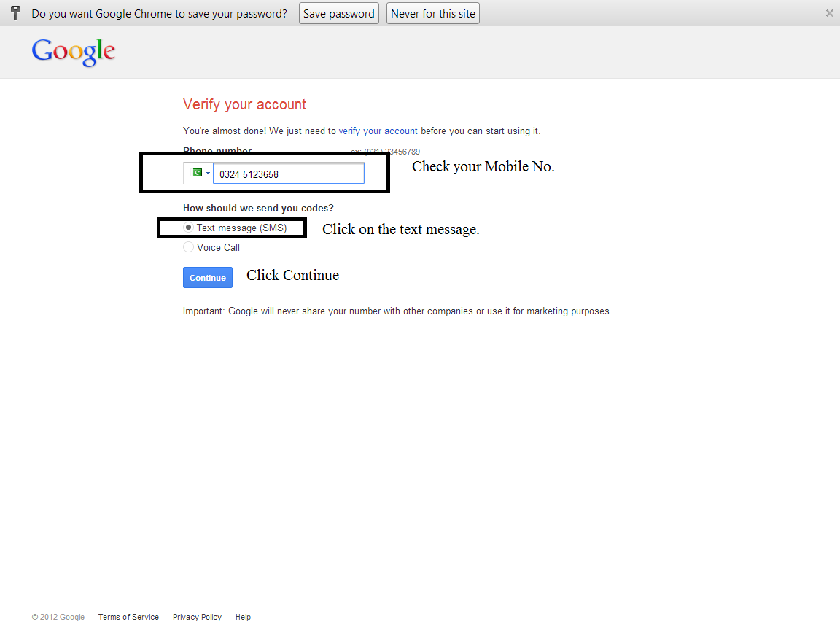The image size is (840, 630).
Task: Click Save password button
Action: (x=338, y=13)
